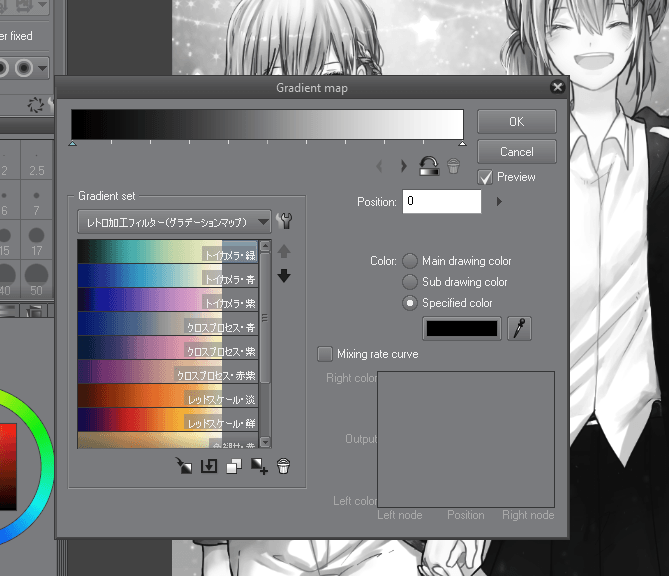Expand the Position slider arrow
Viewport: 669px width, 576px height.
click(x=499, y=202)
